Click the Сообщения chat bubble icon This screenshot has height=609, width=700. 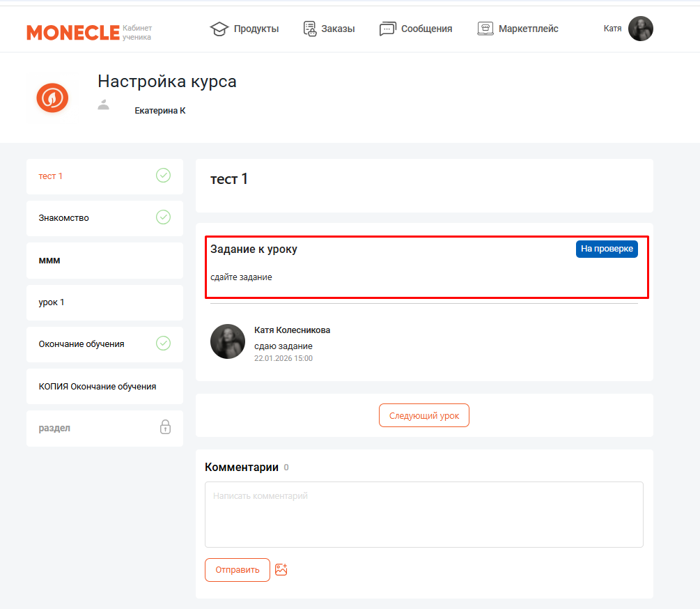pyautogui.click(x=387, y=29)
